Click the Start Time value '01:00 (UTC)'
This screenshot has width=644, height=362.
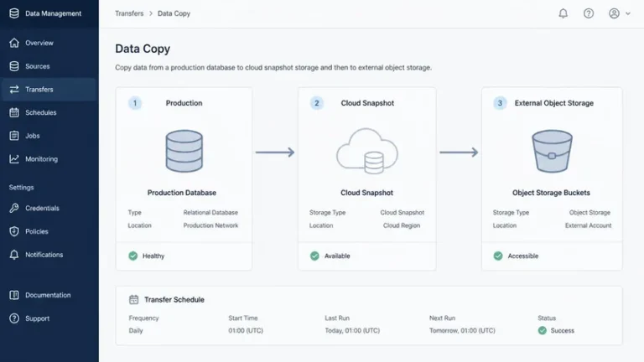tap(246, 330)
